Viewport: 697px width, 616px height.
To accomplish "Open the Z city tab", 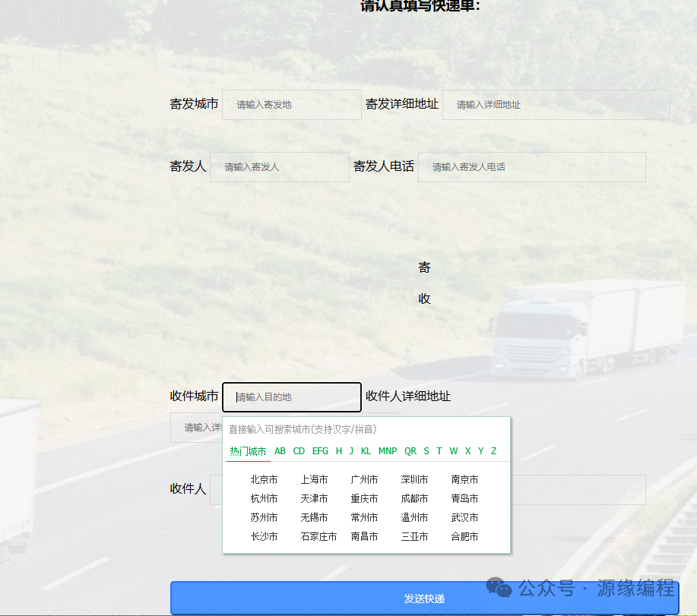I will tap(493, 451).
